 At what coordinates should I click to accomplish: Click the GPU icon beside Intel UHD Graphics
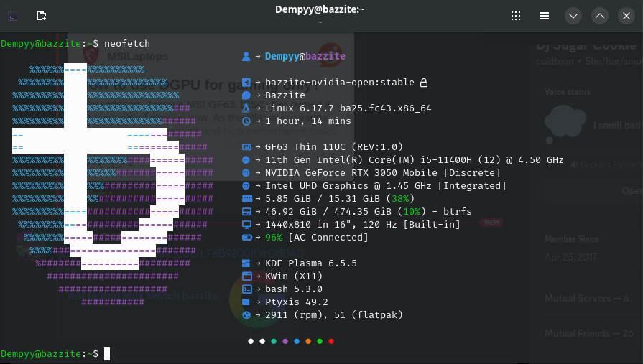tap(246, 186)
